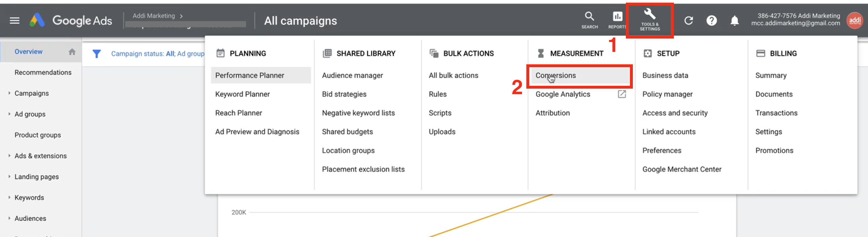Open Policy manager
Screen dimensions: 868x237
coord(667,94)
